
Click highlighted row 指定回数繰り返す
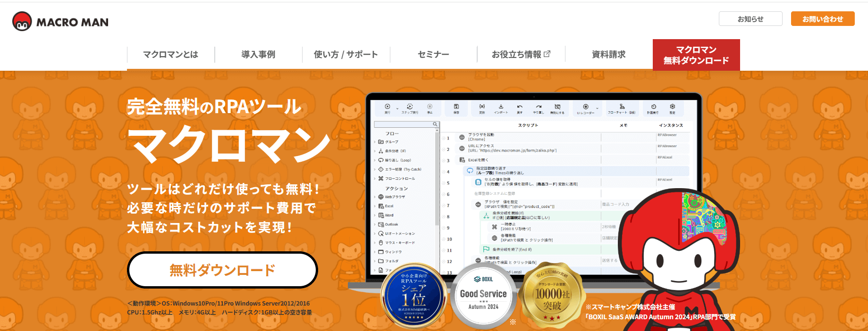576,171
